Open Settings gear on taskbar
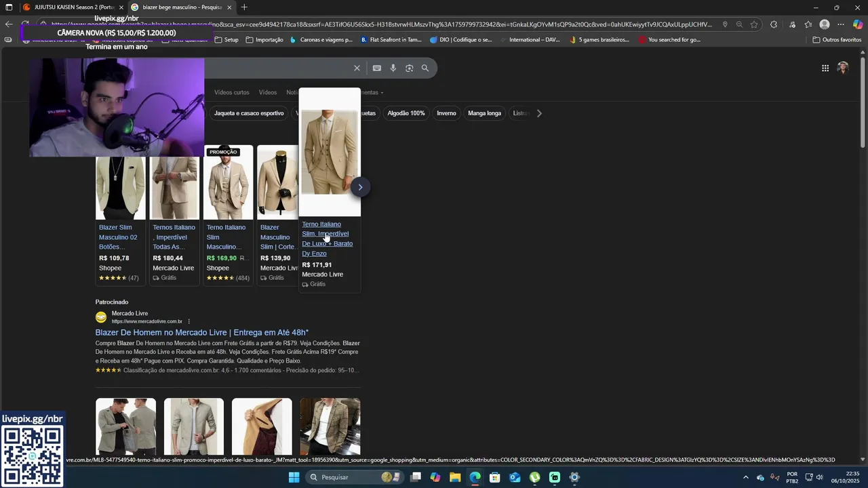 pyautogui.click(x=574, y=477)
